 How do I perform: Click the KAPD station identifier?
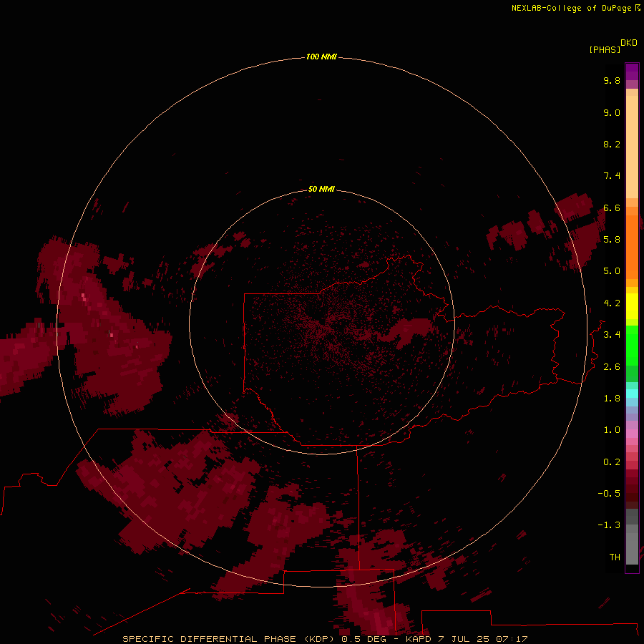click(x=418, y=639)
